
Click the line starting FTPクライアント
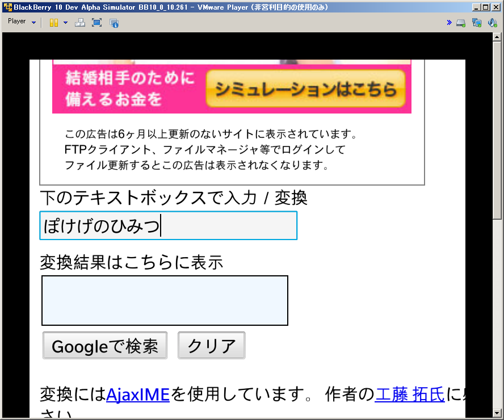point(205,149)
